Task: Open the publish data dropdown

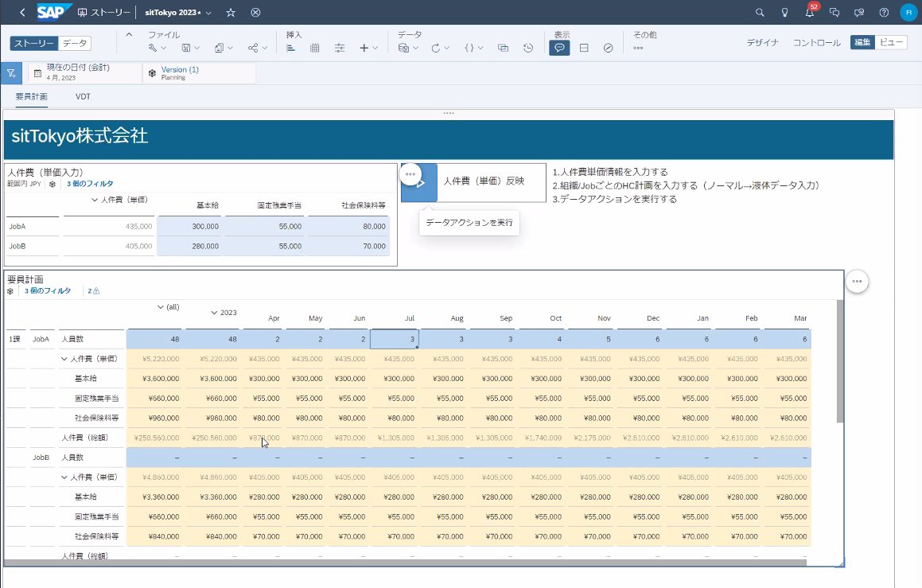Action: (x=407, y=49)
